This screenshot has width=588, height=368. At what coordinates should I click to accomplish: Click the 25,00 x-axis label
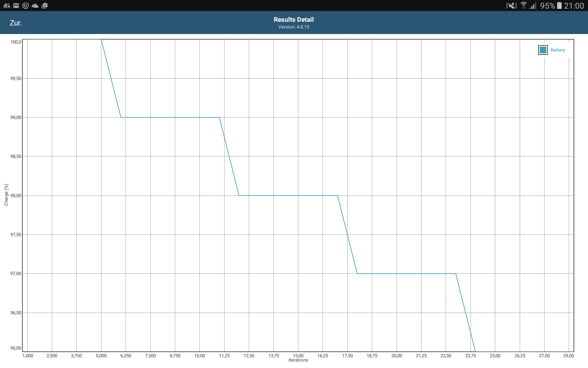[x=495, y=356]
